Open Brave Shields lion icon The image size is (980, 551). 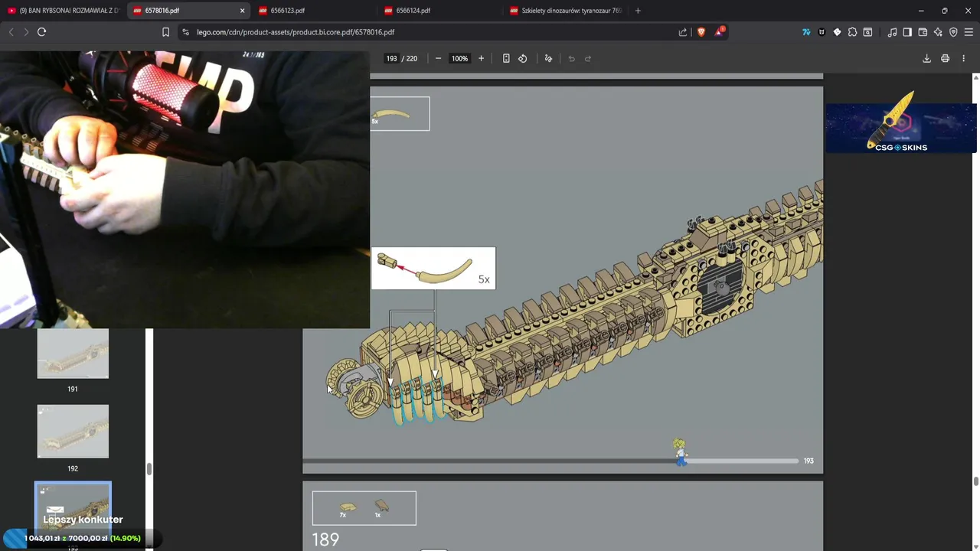(x=701, y=32)
